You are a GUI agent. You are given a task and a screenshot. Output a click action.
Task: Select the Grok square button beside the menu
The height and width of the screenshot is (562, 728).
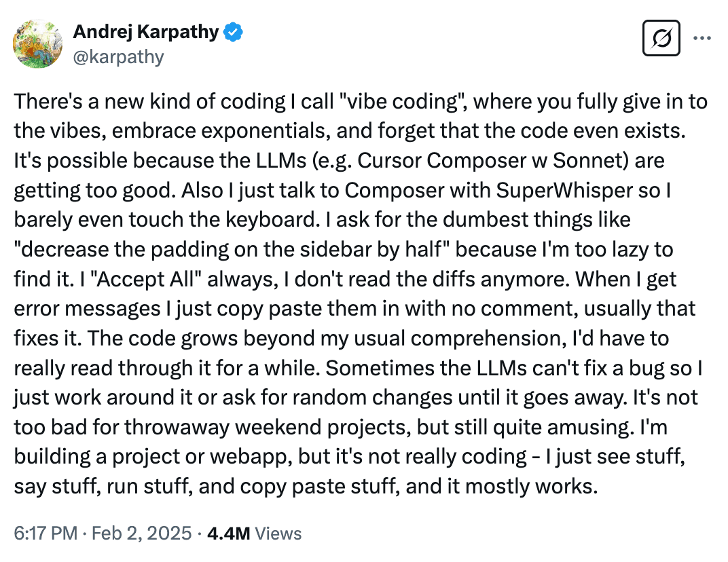[661, 39]
